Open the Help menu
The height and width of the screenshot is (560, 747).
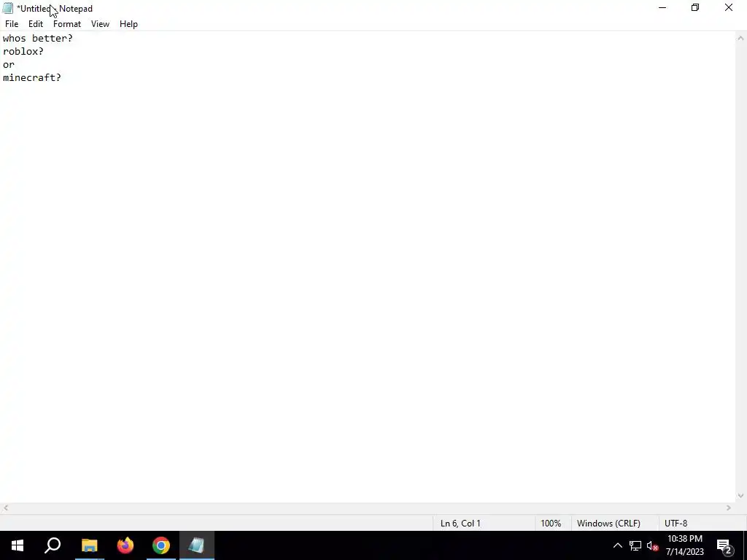tap(128, 24)
